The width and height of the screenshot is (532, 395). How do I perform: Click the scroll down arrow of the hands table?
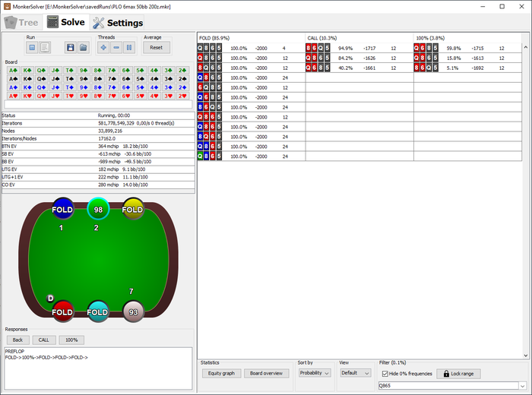click(x=526, y=355)
